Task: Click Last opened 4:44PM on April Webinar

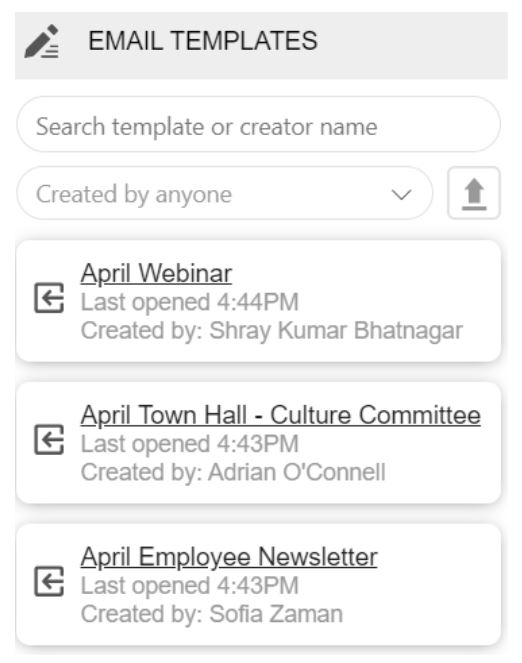Action: [x=190, y=302]
